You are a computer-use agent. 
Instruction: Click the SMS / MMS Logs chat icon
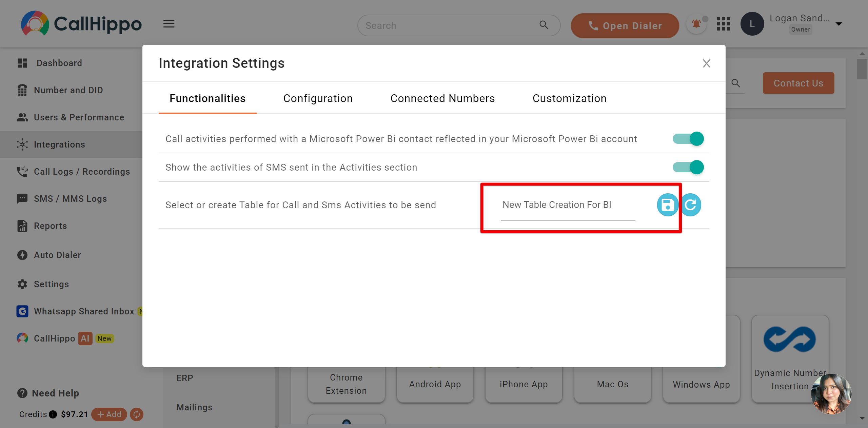[22, 198]
